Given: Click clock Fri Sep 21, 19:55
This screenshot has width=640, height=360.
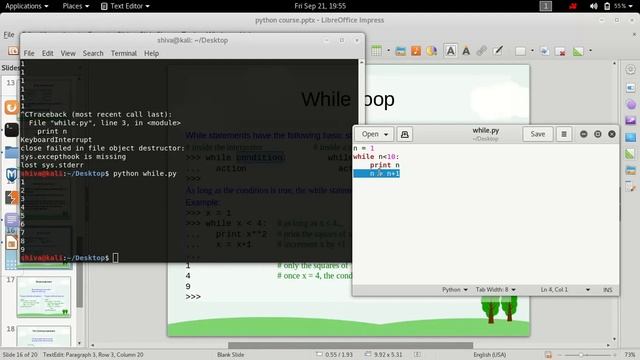Looking at the screenshot, I should (320, 6).
